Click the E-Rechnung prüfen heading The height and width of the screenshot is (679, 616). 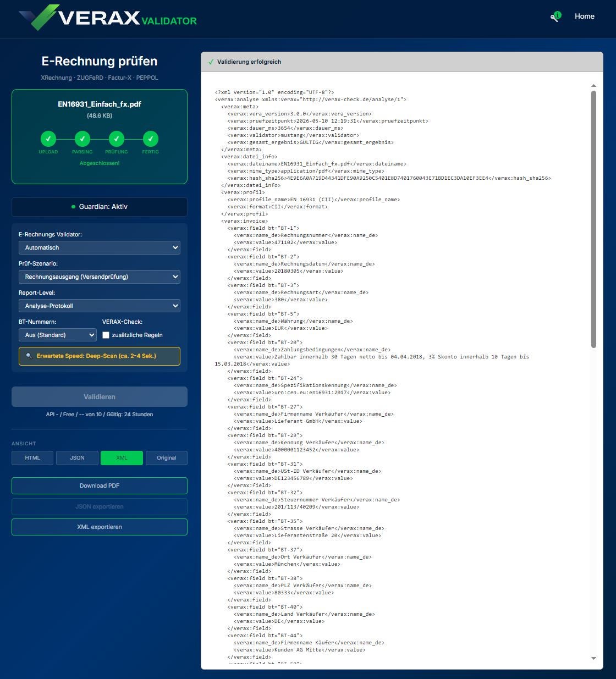[100, 61]
